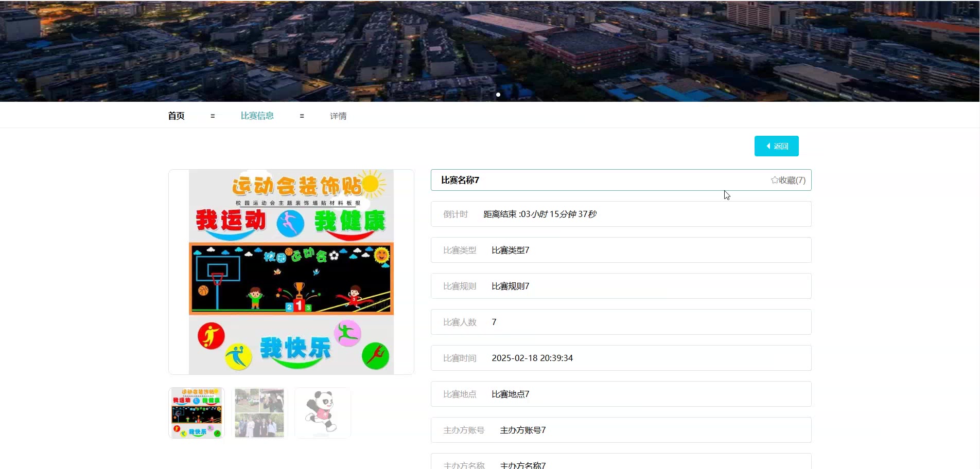
Task: Click the banner carousel indicator dot
Action: (498, 95)
